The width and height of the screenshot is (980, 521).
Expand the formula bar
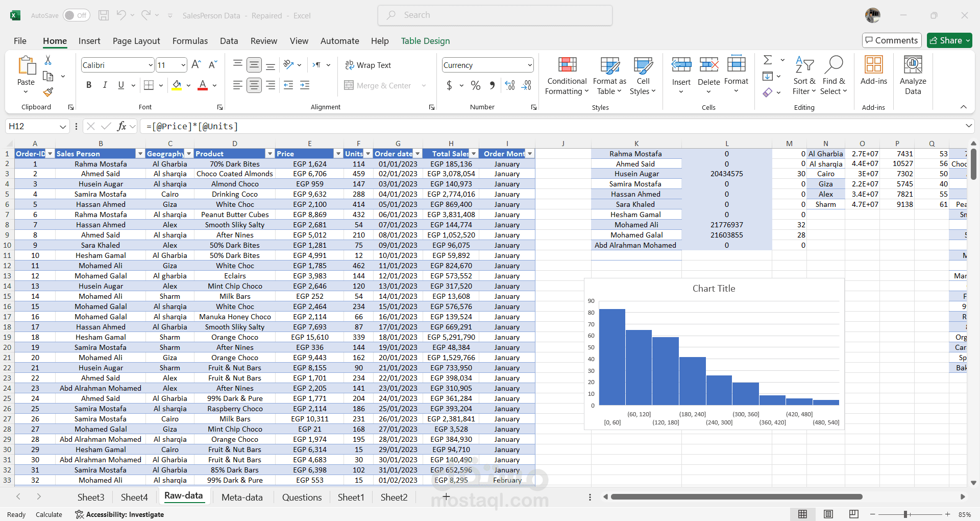pyautogui.click(x=968, y=126)
